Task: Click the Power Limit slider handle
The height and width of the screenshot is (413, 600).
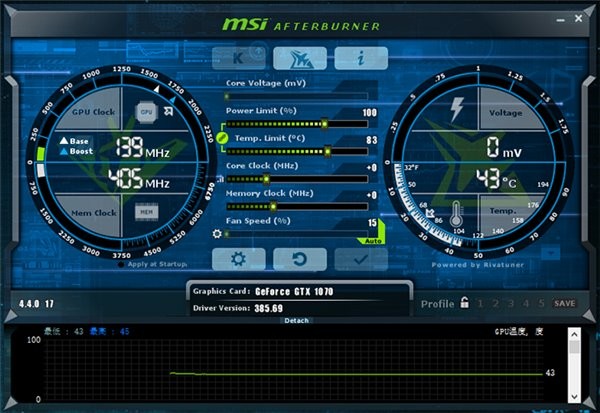Action: click(324, 124)
